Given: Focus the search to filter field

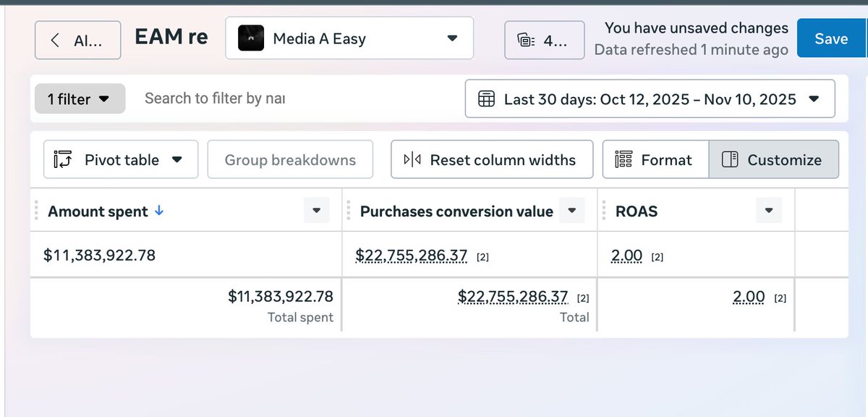Looking at the screenshot, I should coord(214,98).
